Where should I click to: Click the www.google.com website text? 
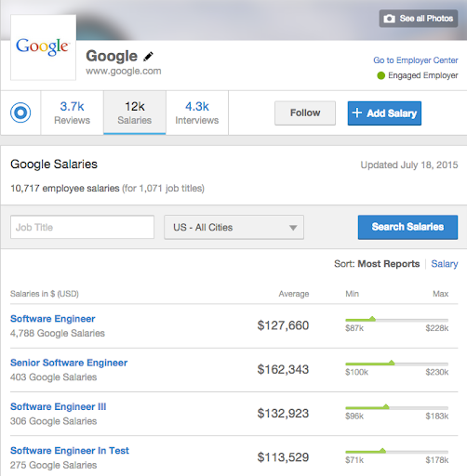point(124,71)
